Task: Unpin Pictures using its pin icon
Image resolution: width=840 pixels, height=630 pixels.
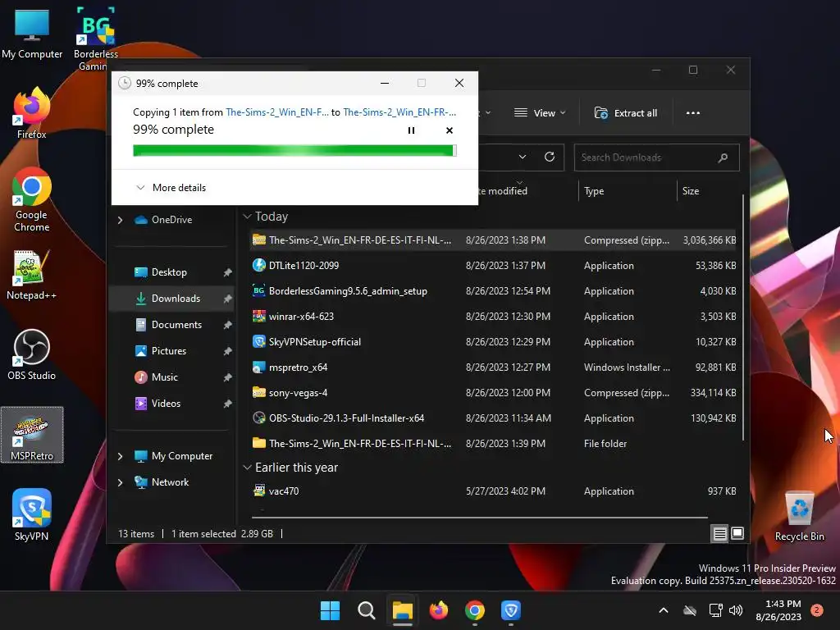Action: coord(228,351)
